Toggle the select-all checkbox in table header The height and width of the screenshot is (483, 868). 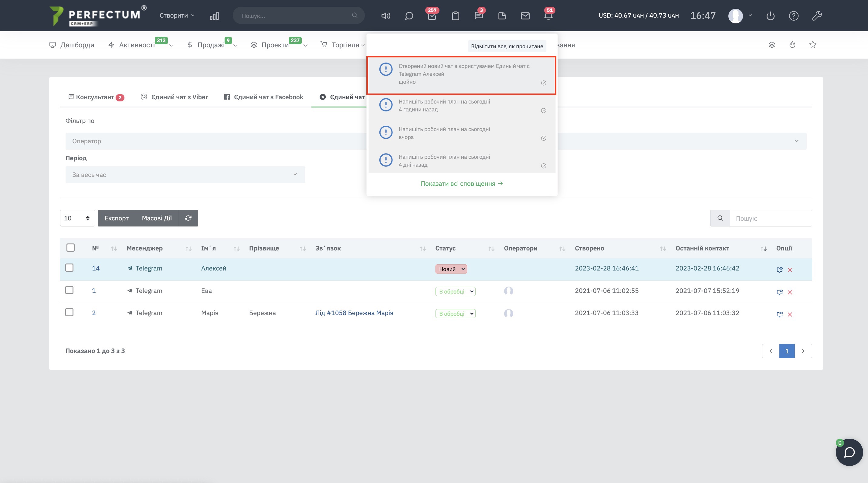[x=70, y=248]
